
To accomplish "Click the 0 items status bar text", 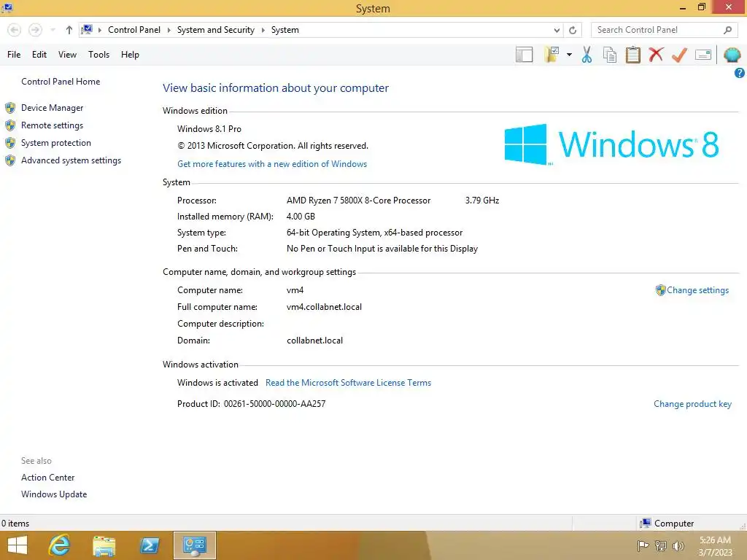I will coord(15,524).
